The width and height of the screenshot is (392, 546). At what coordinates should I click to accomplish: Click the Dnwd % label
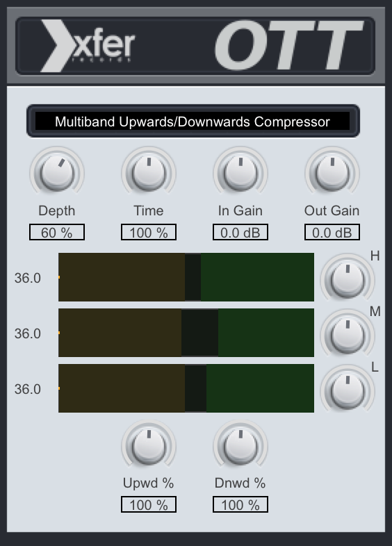point(240,483)
